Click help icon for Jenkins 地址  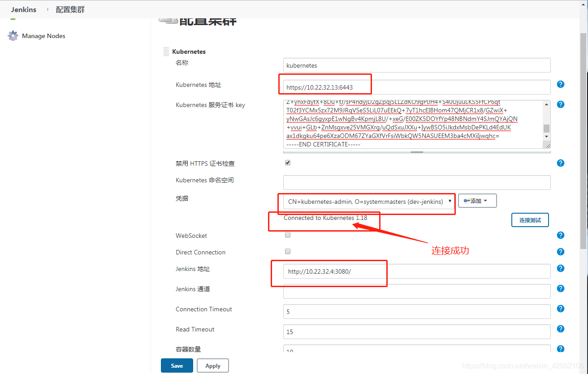pyautogui.click(x=560, y=268)
